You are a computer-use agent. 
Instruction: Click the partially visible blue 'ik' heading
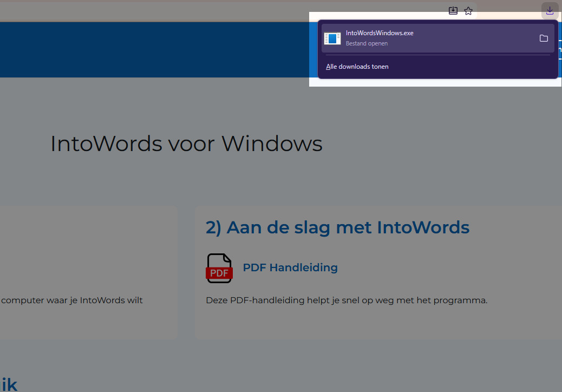(9, 384)
